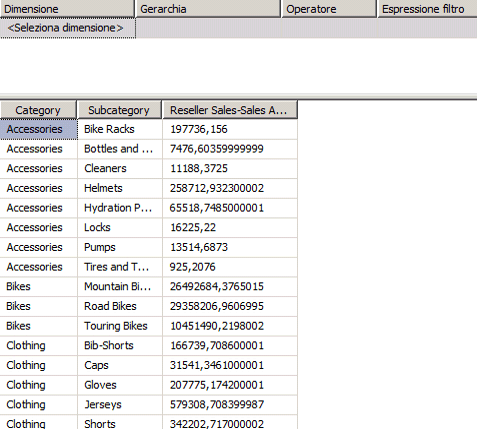
Task: Click the Dimensione column header
Action: click(67, 9)
